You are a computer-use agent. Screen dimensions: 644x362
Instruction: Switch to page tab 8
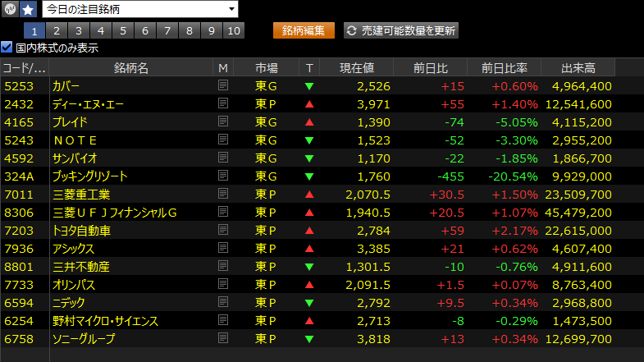[190, 31]
